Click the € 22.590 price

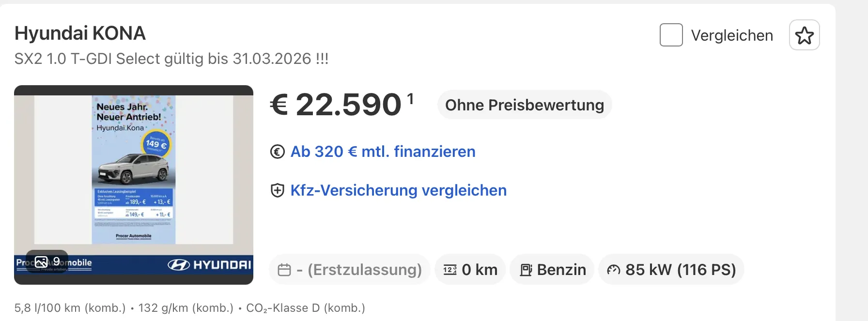coord(336,105)
